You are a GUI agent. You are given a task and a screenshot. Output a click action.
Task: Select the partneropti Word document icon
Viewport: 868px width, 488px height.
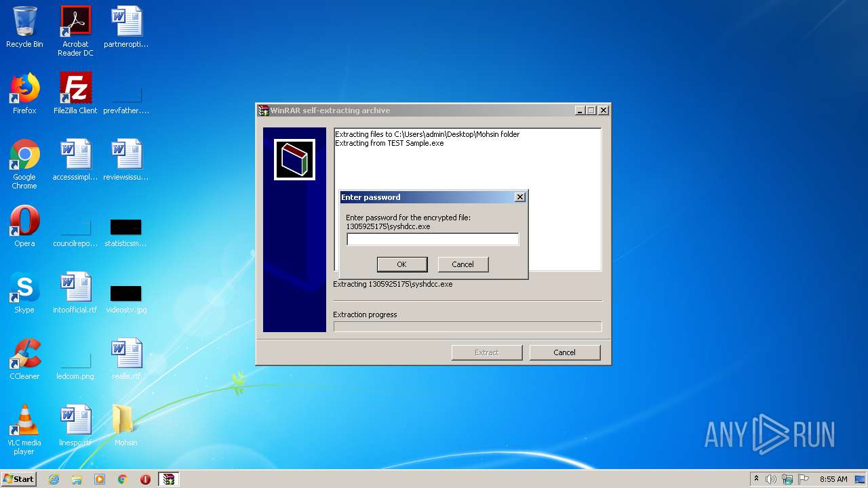[126, 27]
